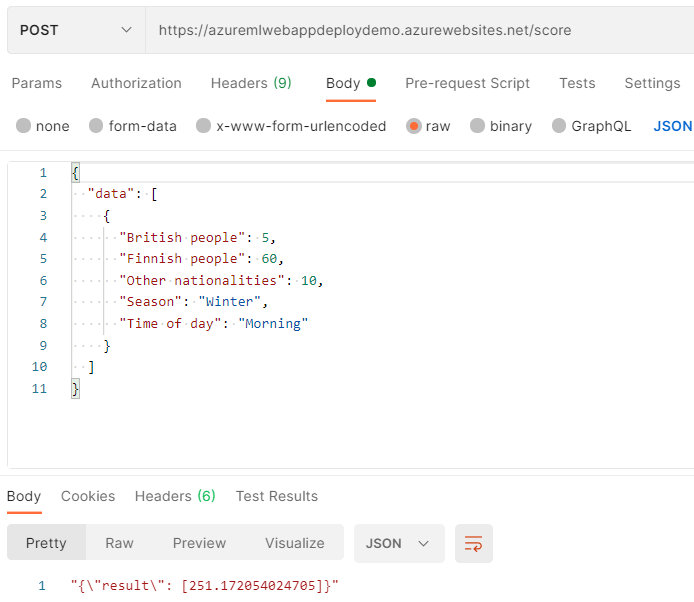Select the raw body radio button

tap(413, 126)
